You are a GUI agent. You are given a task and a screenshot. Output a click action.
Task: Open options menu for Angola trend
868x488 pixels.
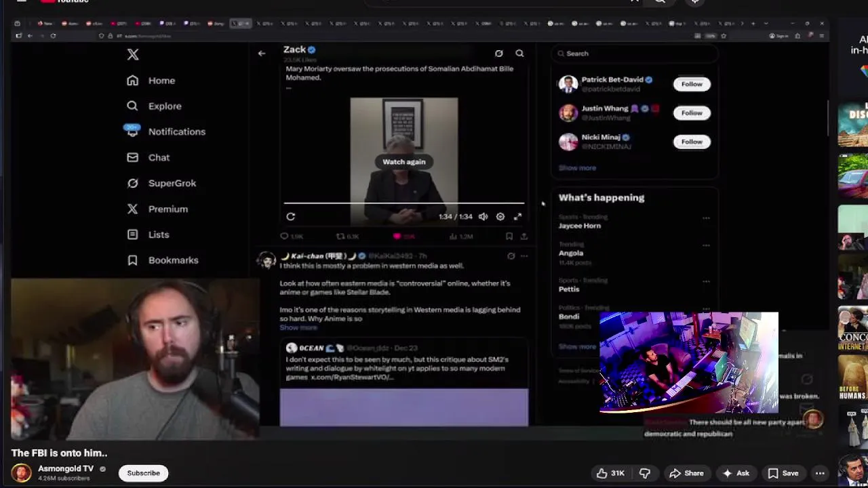coord(706,245)
